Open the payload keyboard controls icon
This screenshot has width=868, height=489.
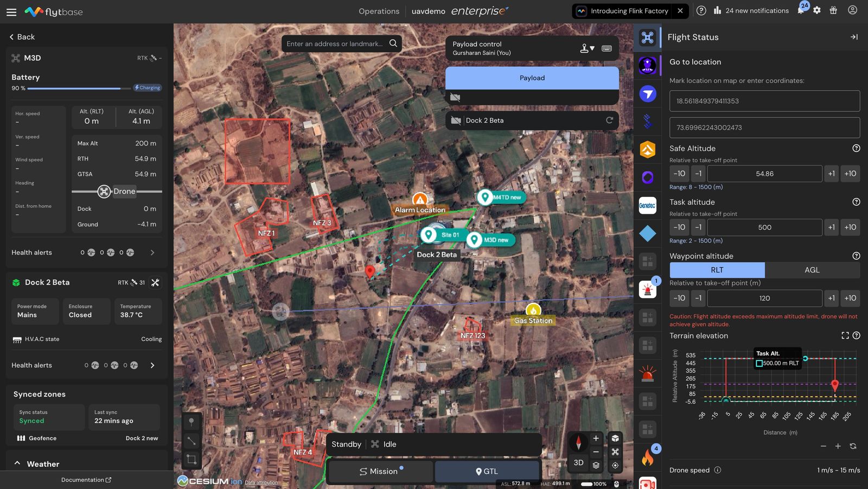[x=607, y=48]
